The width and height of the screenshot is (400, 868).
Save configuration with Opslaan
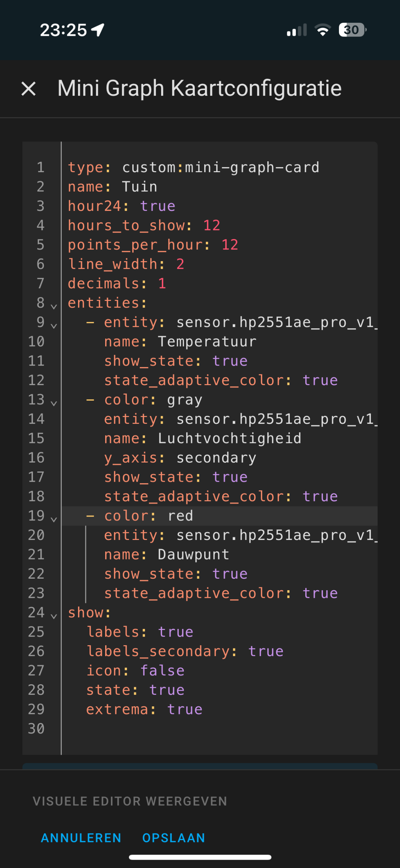pos(174,838)
